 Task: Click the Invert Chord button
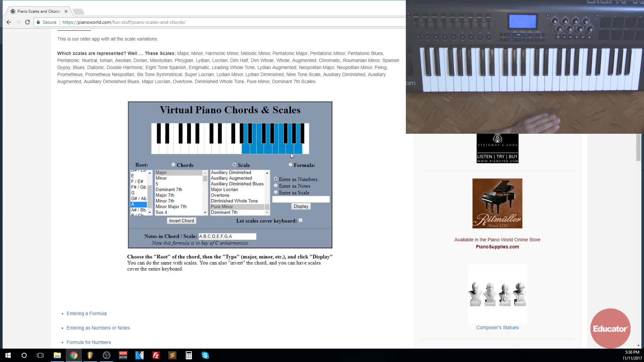[x=181, y=221]
